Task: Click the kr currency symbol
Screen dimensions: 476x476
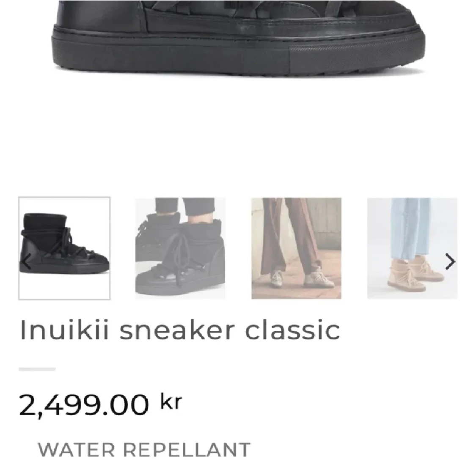Action: click(x=171, y=402)
